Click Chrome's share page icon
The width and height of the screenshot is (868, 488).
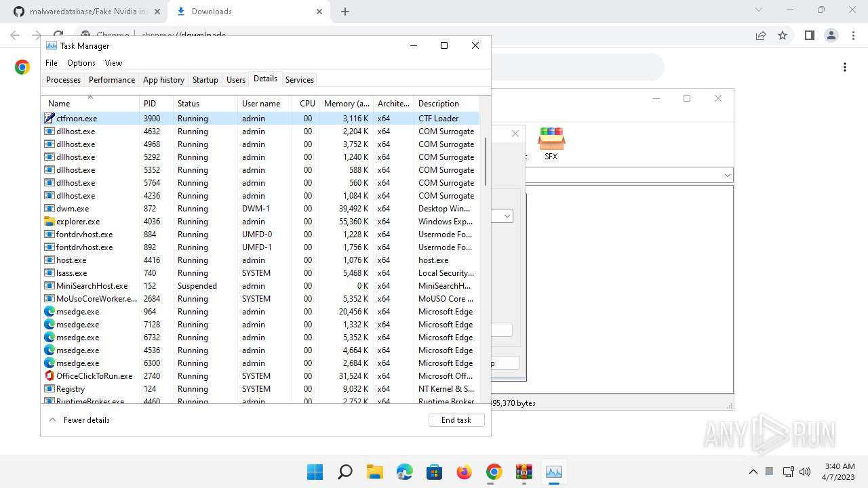761,35
